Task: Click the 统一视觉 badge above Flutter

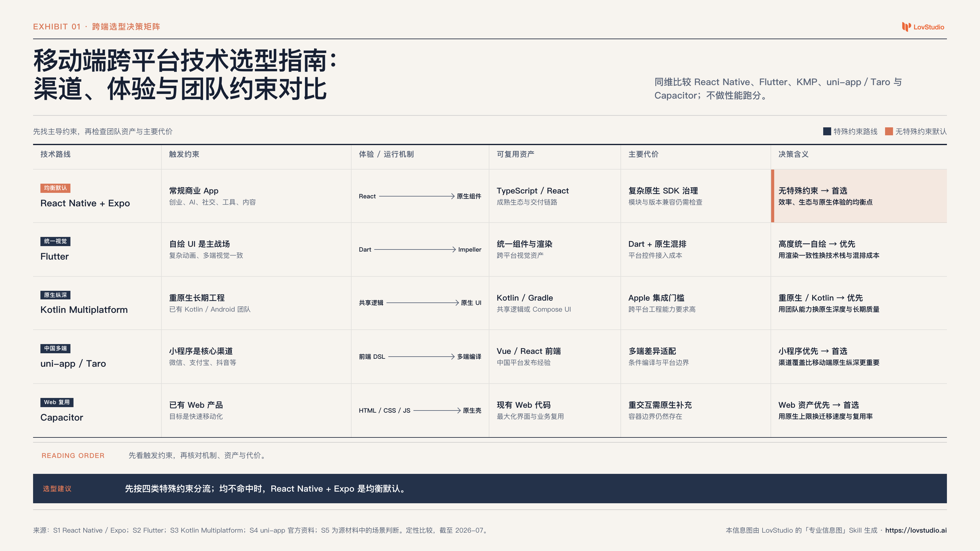Action: point(55,241)
